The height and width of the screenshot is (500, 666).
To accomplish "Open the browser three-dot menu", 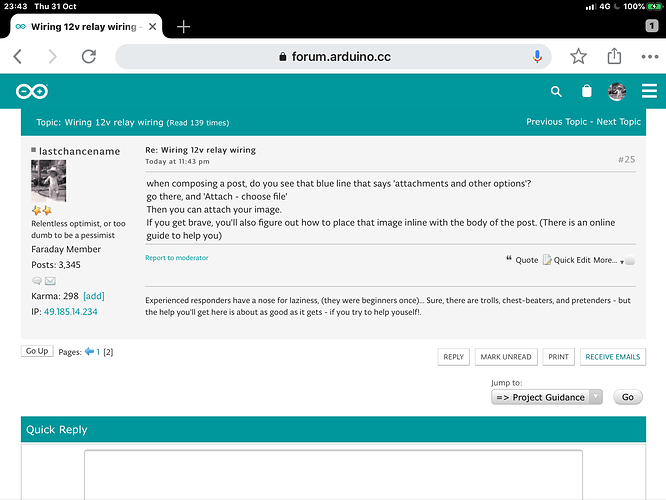I will tap(650, 56).
